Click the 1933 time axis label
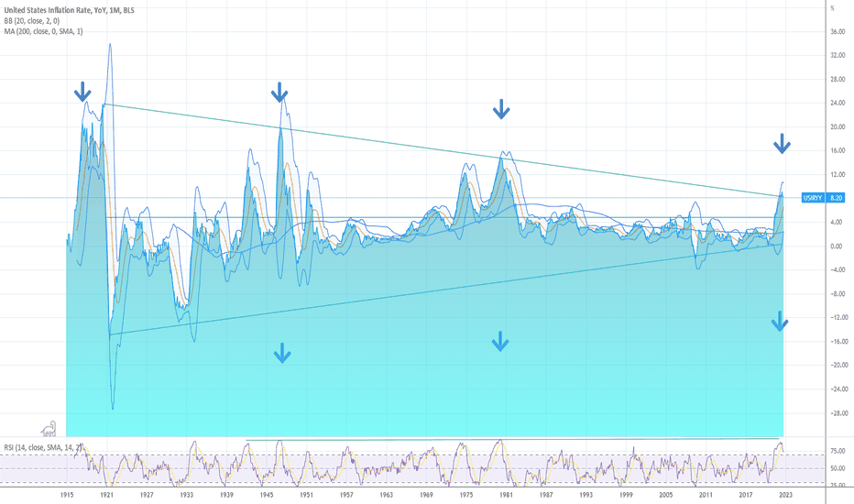The image size is (854, 504). click(x=186, y=495)
